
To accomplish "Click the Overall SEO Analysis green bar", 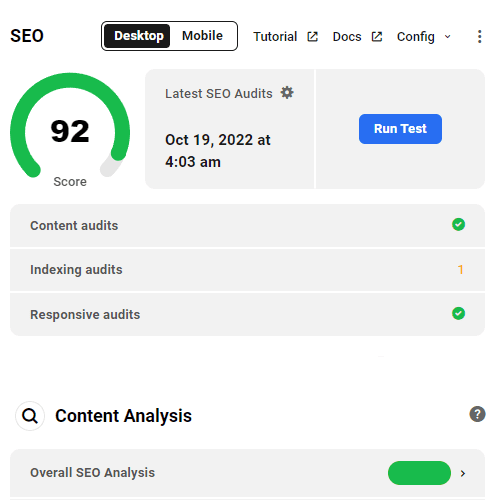I will [419, 473].
